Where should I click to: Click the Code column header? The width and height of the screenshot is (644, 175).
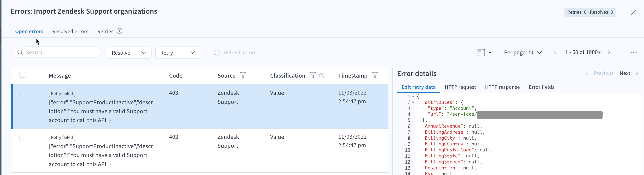click(x=176, y=76)
